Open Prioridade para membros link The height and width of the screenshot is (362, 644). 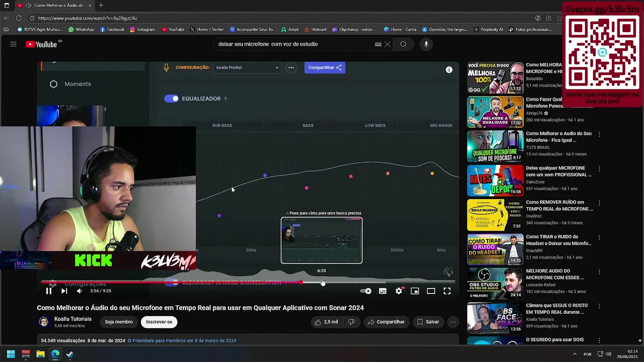182,340
